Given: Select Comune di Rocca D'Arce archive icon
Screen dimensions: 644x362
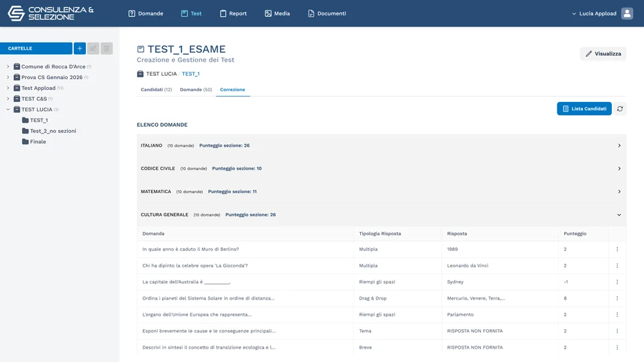Looking at the screenshot, I should coord(17,66).
